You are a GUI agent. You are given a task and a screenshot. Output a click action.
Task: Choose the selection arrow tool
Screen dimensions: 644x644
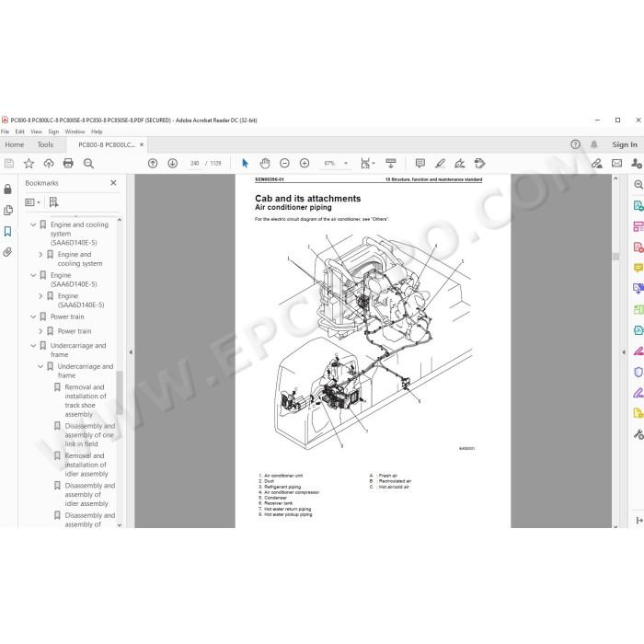click(246, 164)
